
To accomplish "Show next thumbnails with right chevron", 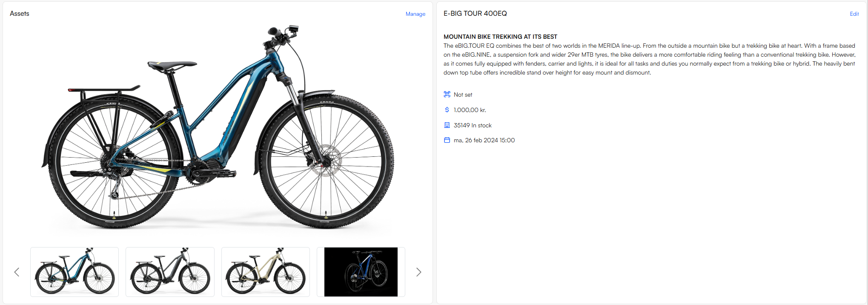I will (418, 272).
